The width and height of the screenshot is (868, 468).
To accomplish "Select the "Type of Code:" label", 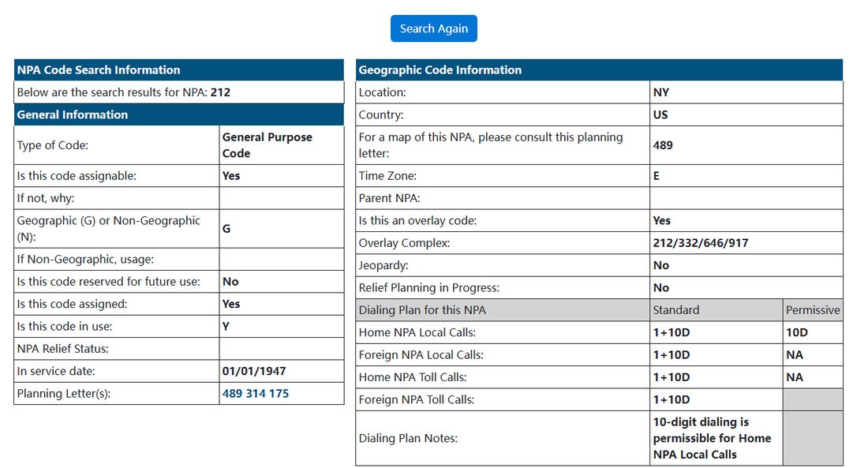I will [53, 145].
